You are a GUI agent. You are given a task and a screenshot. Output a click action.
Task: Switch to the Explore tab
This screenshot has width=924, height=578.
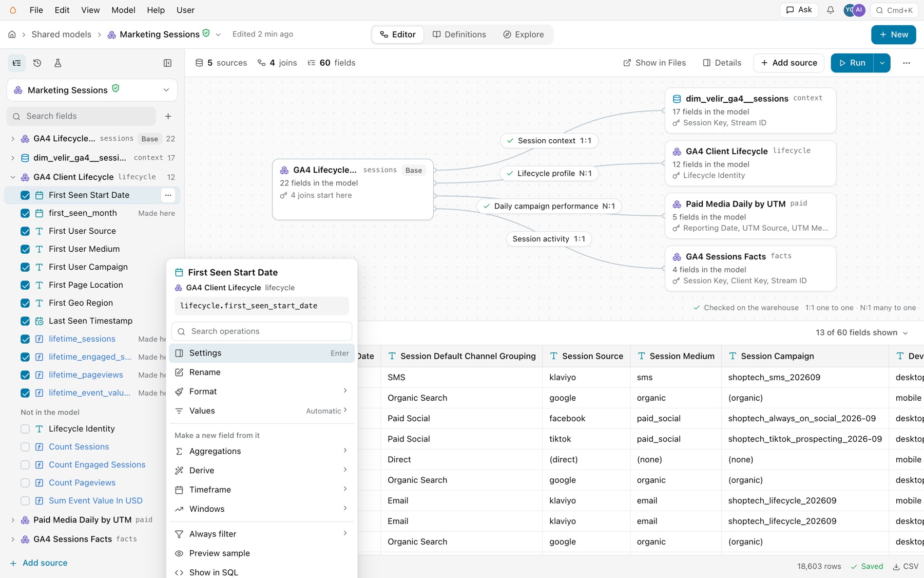523,34
